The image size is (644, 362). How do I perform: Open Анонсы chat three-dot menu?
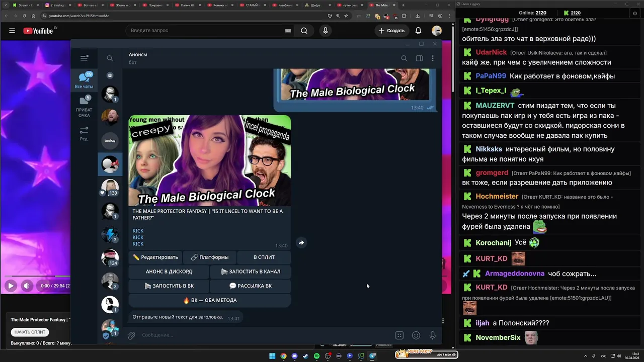(433, 58)
